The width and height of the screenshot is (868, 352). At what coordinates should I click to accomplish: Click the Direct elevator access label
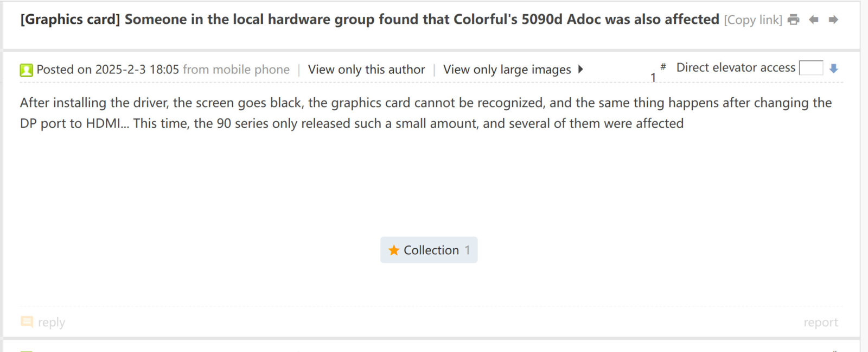tap(735, 68)
